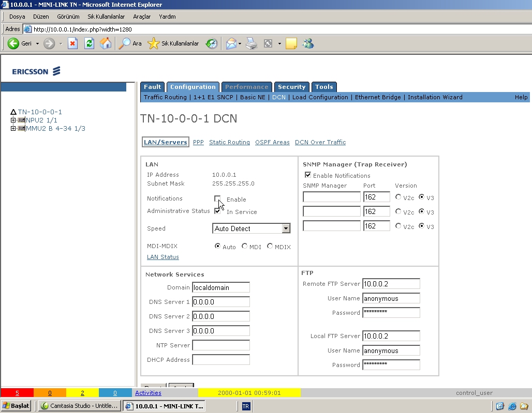The height and width of the screenshot is (413, 532).
Task: Select V2c for third SNMP Manager
Action: click(x=398, y=226)
